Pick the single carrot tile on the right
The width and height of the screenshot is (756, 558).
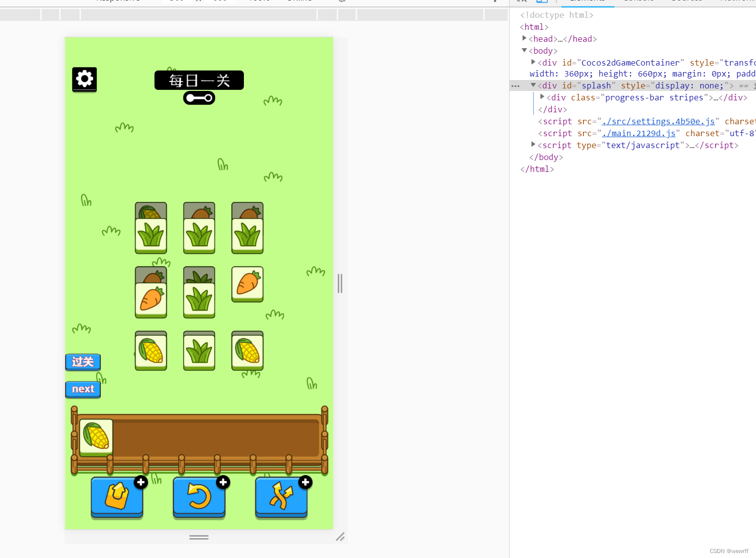click(x=247, y=284)
